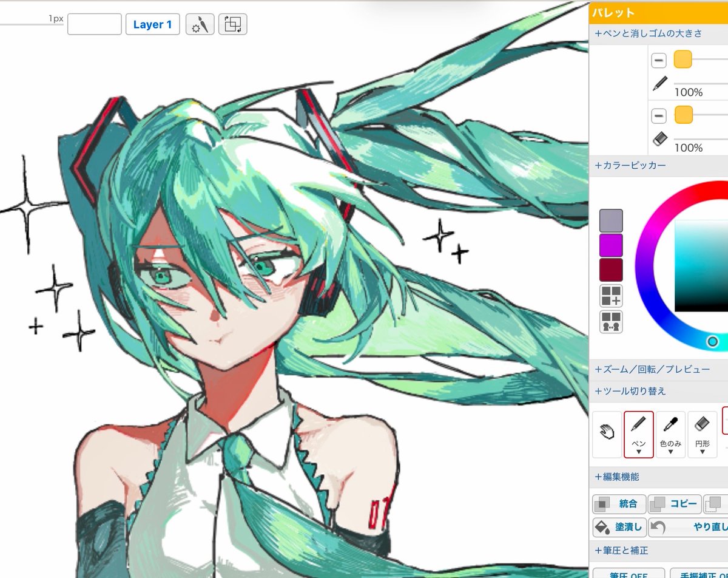Image resolution: width=728 pixels, height=578 pixels.
Task: Open the 円形 eraser shape dropdown arrow
Action: 703,452
